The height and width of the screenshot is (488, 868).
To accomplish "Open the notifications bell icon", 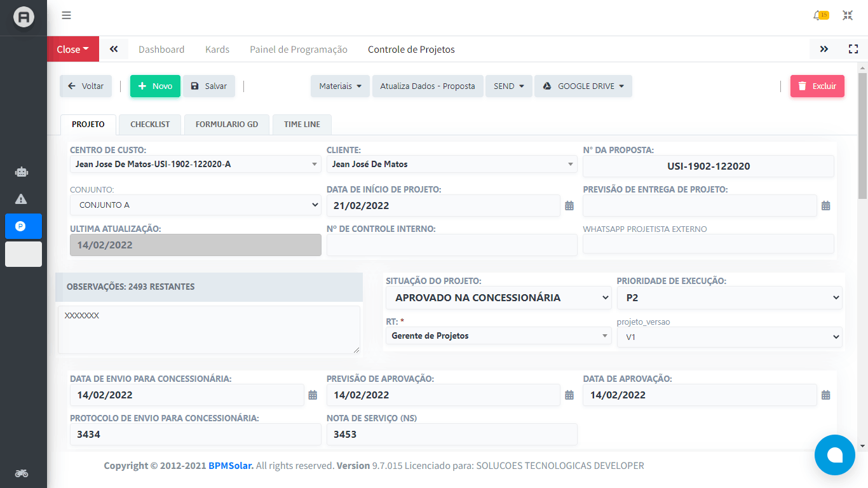I will 818,16.
